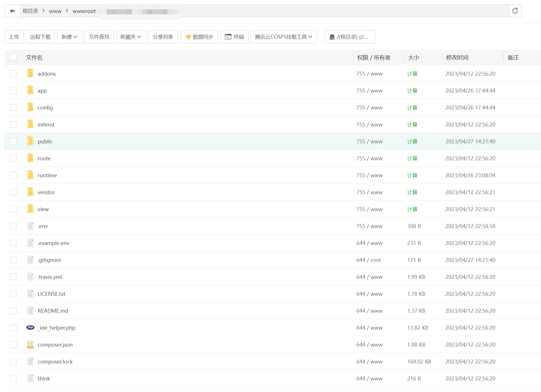
Task: Expand the 新建 dropdown
Action: pos(69,37)
